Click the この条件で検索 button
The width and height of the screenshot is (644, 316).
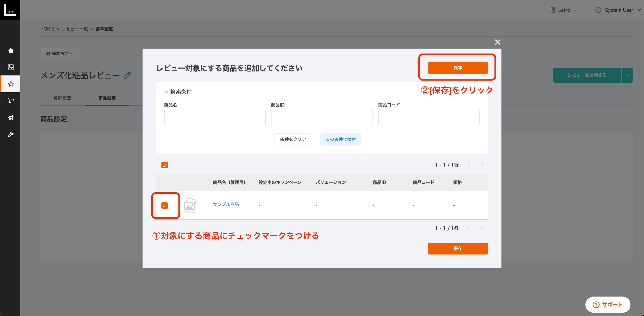340,139
